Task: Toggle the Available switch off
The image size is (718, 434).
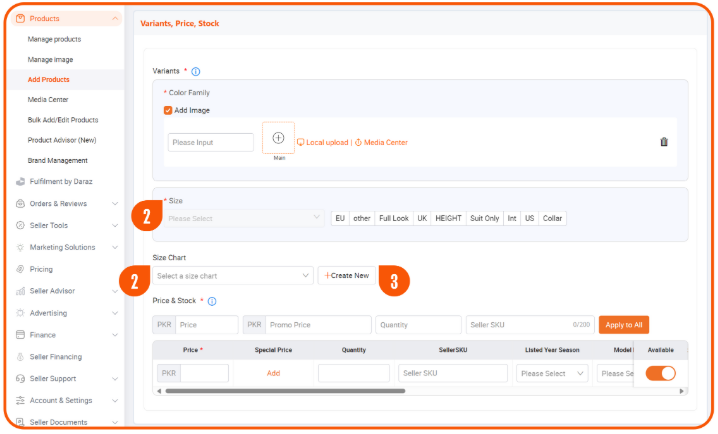Action: point(660,373)
